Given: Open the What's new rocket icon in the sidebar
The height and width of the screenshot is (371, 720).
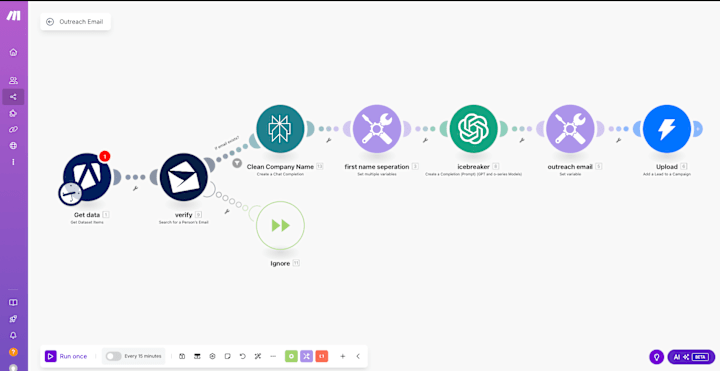Looking at the screenshot, I should (x=13, y=319).
